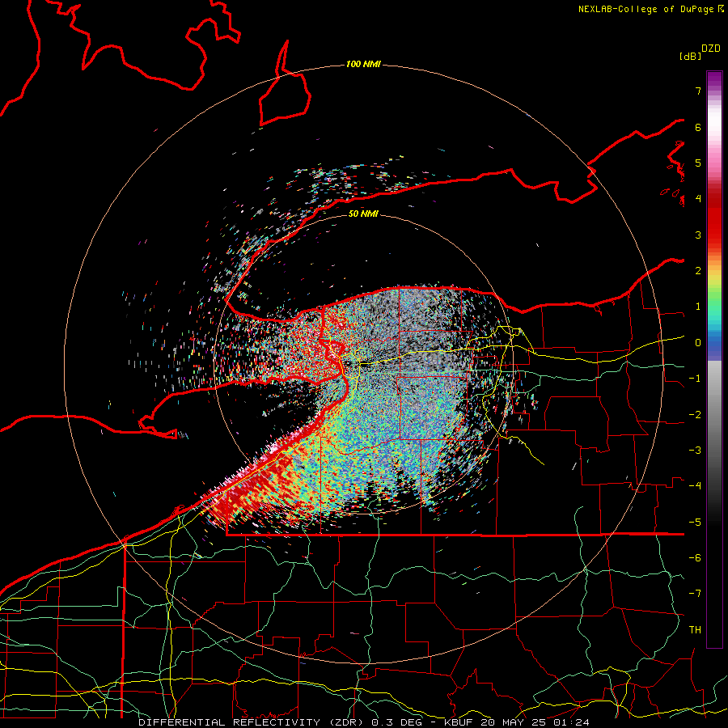
Task: Click the color scale value -2
Action: pos(695,414)
